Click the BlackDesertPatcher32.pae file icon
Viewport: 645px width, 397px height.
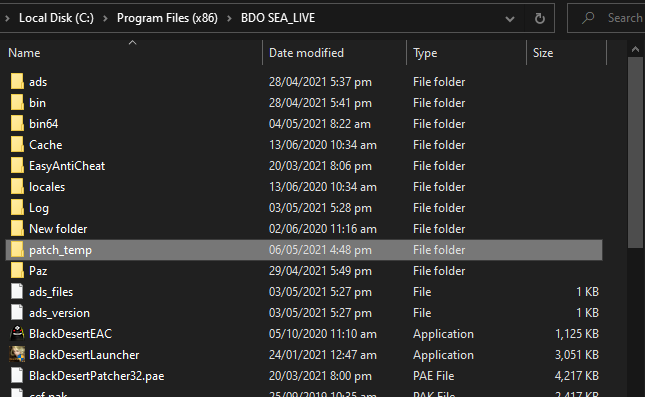coord(17,375)
